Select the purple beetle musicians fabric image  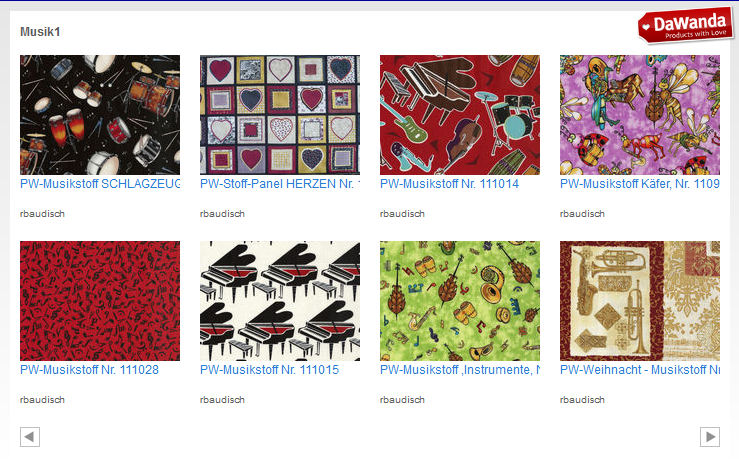tap(640, 115)
